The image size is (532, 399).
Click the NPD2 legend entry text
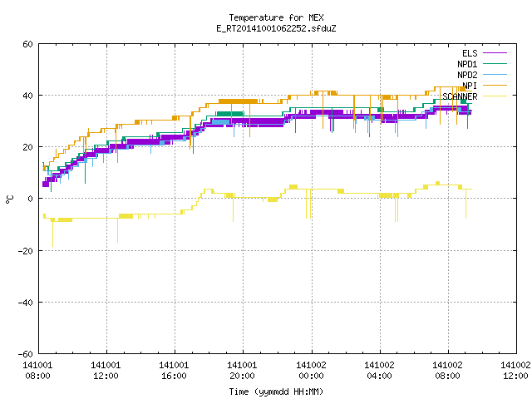point(467,75)
